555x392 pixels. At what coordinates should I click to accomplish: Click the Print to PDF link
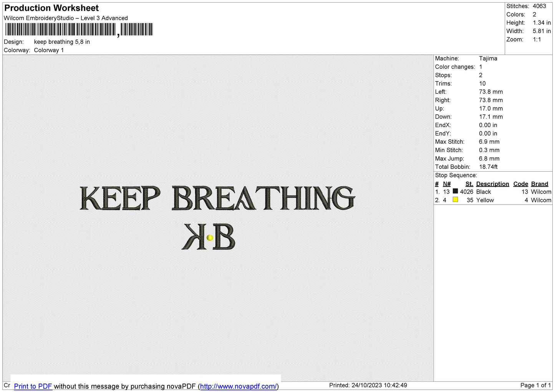click(33, 386)
